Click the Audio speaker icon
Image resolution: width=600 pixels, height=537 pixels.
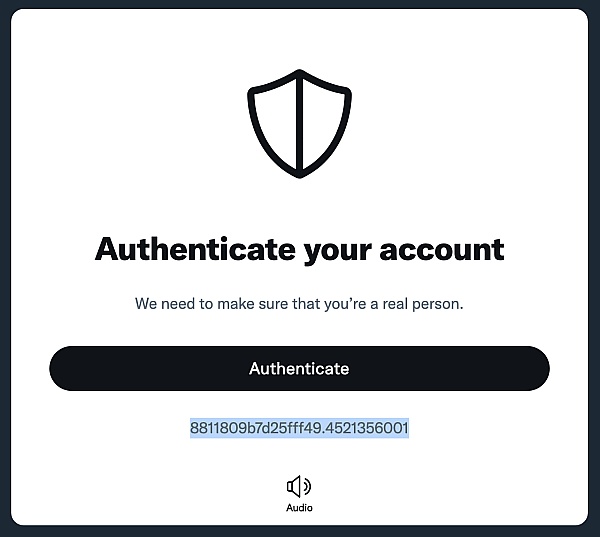pyautogui.click(x=299, y=486)
